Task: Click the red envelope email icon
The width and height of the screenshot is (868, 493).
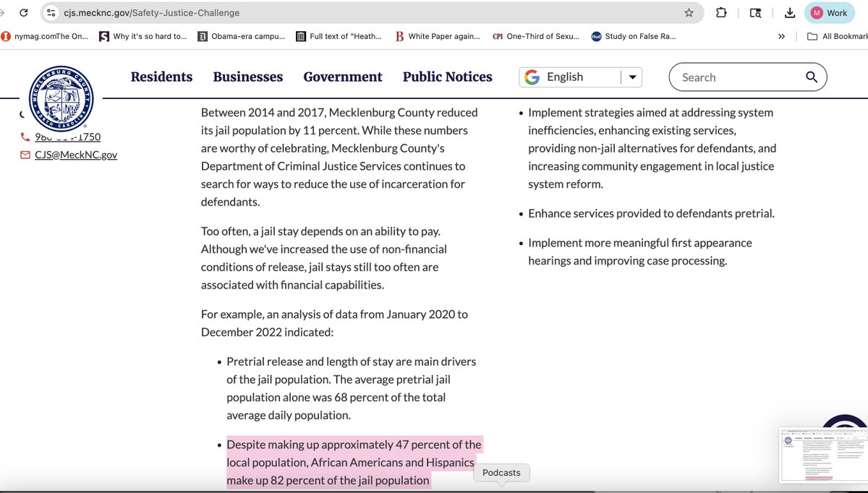Action: 25,155
